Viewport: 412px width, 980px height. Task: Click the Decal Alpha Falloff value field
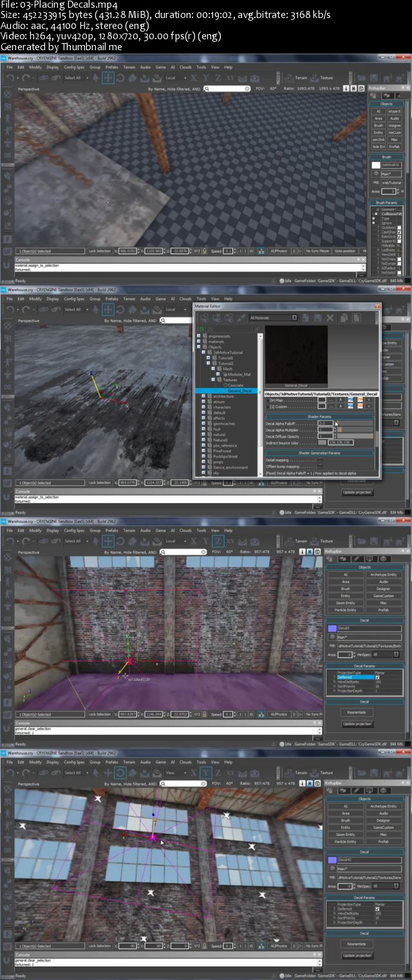point(326,423)
